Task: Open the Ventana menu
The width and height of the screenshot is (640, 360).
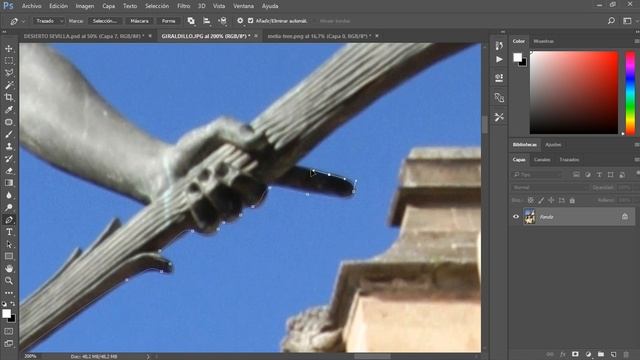Action: click(244, 6)
